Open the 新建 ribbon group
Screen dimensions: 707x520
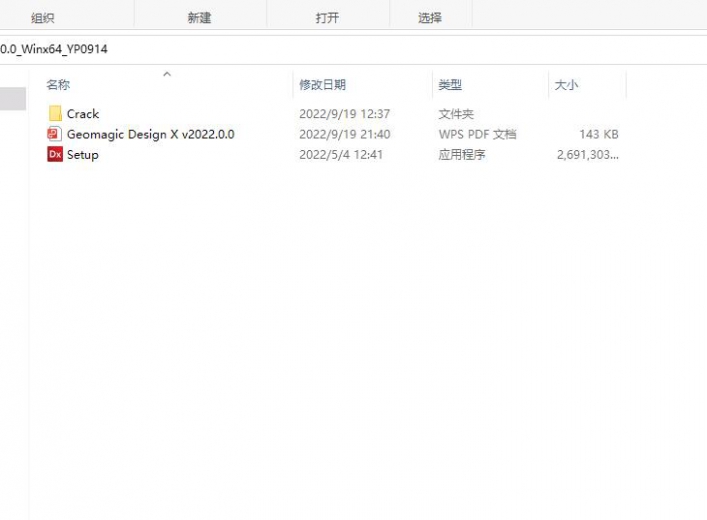click(x=199, y=18)
